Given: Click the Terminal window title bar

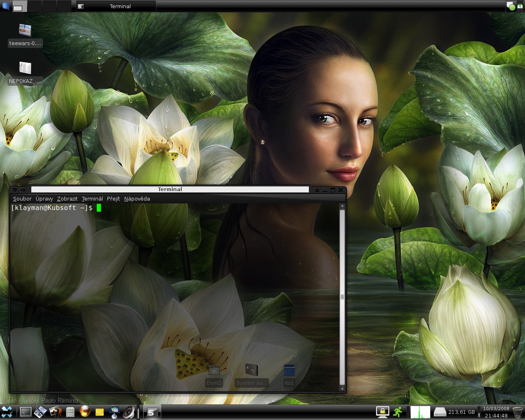Looking at the screenshot, I should coord(170,189).
